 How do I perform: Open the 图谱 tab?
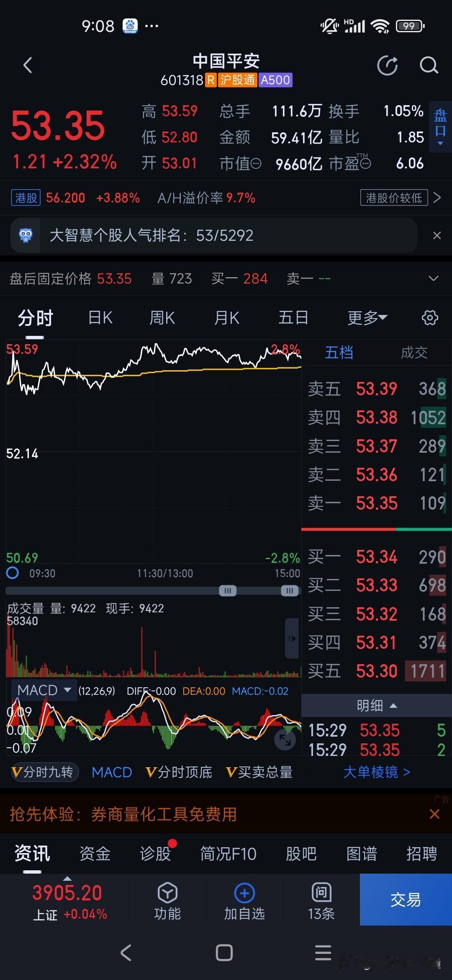tap(362, 853)
